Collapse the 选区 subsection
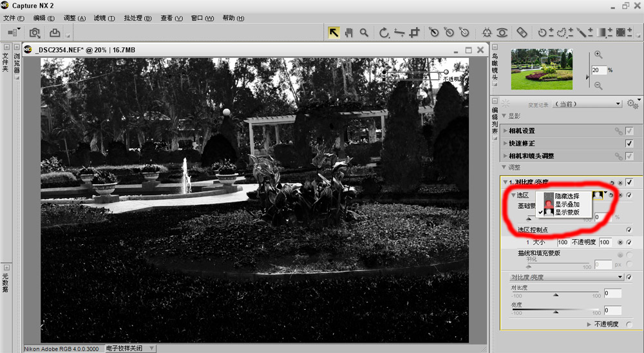644x353 pixels. click(x=513, y=195)
